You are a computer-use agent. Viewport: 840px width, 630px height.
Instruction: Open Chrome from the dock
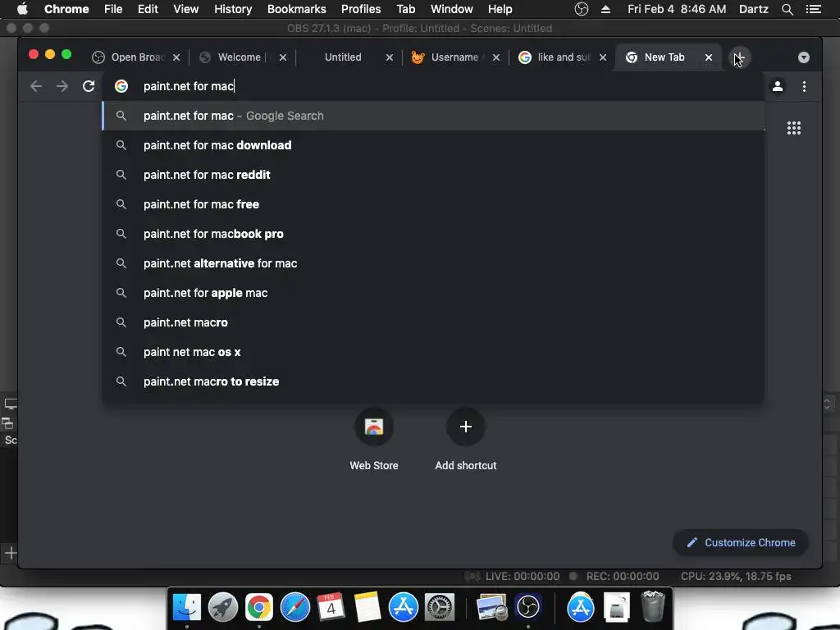coord(258,608)
